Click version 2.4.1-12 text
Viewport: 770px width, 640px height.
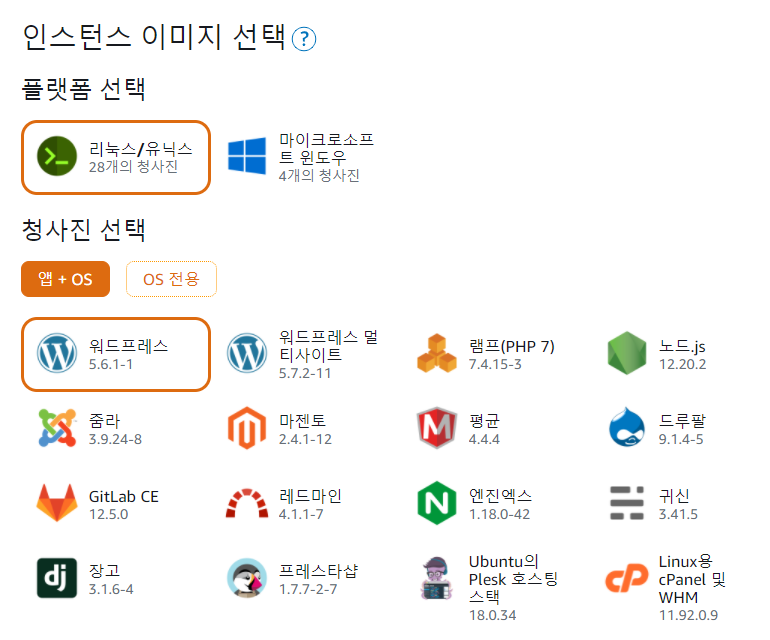click(x=305, y=439)
